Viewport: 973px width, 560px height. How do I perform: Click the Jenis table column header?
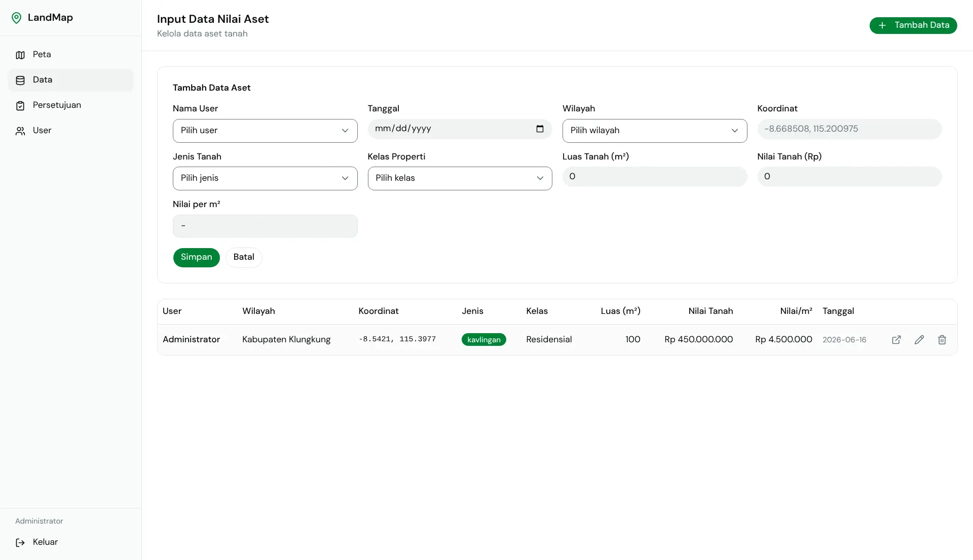(x=472, y=311)
